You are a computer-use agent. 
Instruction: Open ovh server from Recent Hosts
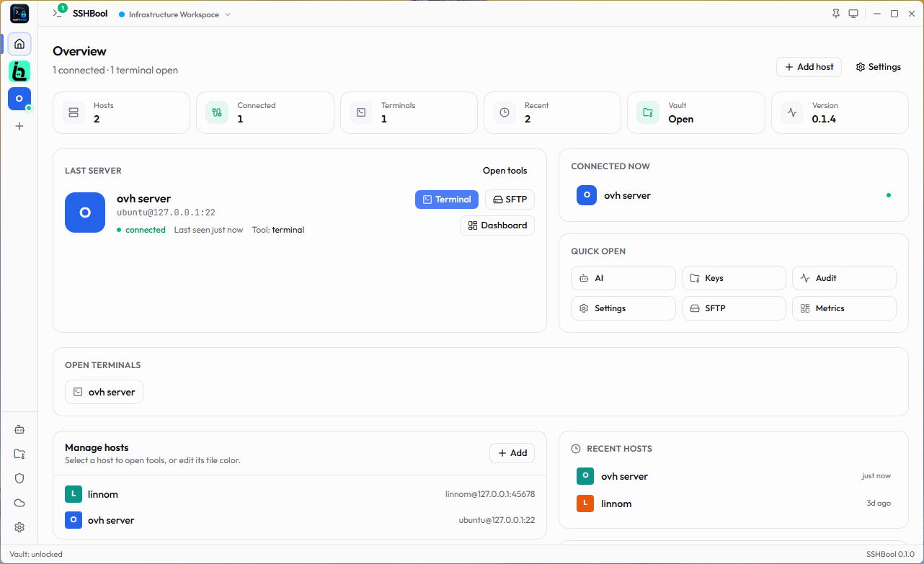click(734, 476)
